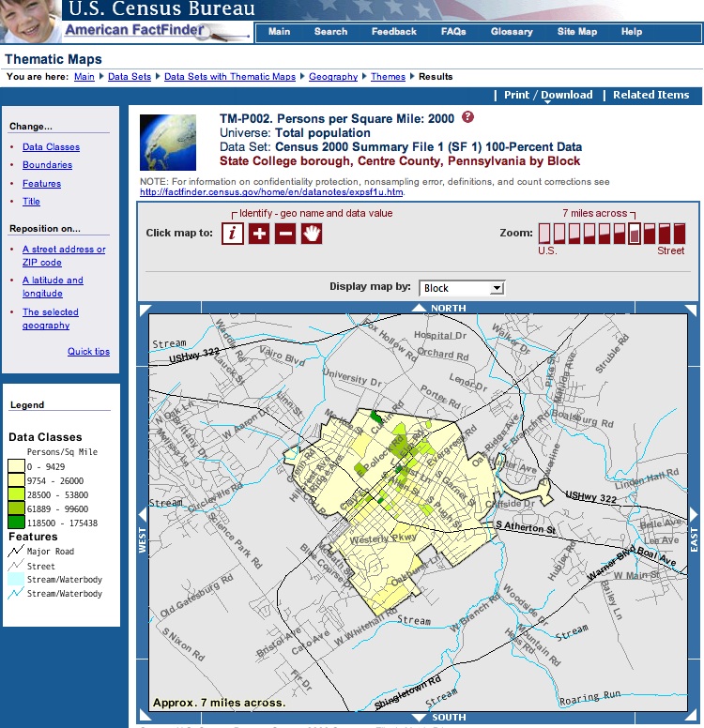Pan map south with bottom arrow
This screenshot has height=728, width=704.
(420, 718)
